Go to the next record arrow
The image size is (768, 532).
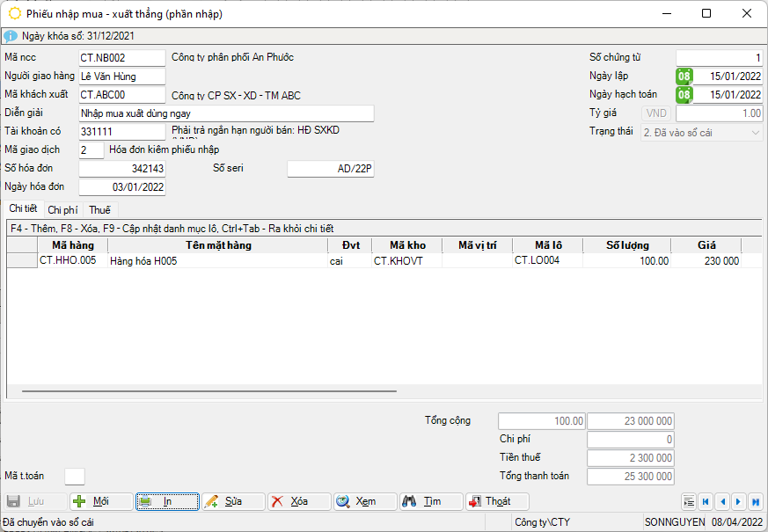738,501
